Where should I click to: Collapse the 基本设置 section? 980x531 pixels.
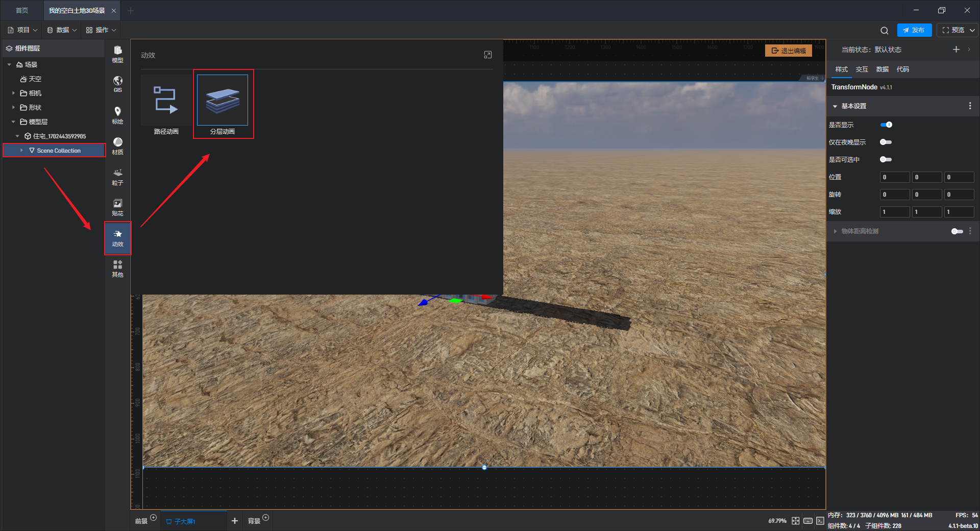(835, 106)
